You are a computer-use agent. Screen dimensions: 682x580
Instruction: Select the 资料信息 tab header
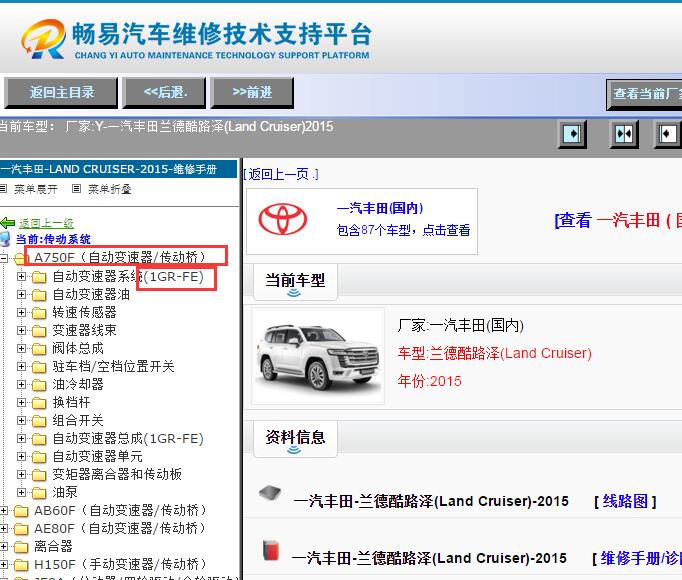295,439
